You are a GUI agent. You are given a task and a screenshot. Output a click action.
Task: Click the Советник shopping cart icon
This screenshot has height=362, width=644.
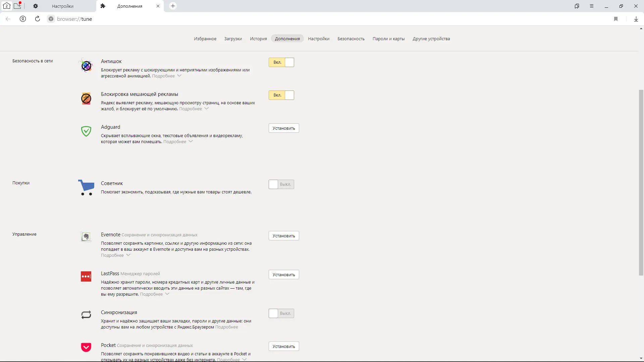click(x=86, y=187)
